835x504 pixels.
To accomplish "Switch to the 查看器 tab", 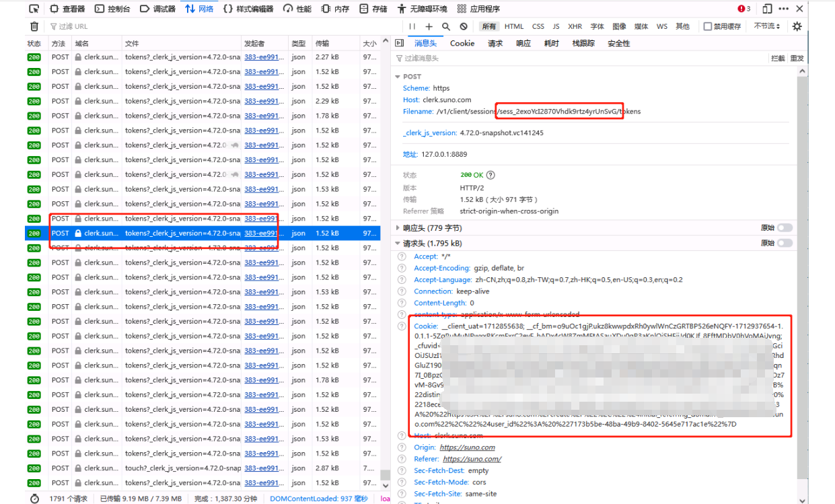I will (67, 9).
